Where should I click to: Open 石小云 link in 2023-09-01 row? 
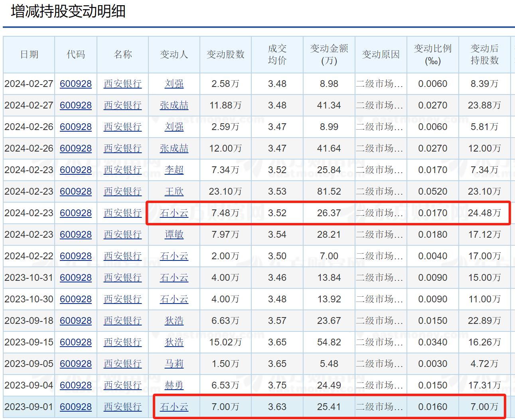[x=174, y=407]
